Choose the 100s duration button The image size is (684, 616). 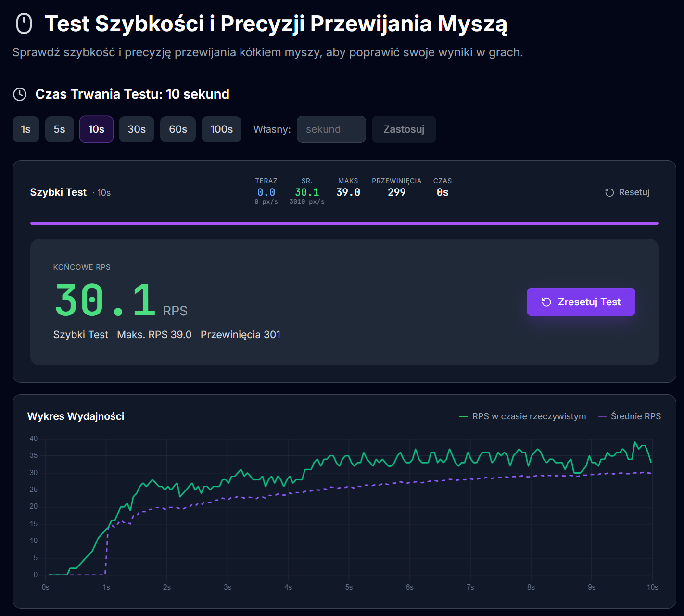tap(221, 129)
